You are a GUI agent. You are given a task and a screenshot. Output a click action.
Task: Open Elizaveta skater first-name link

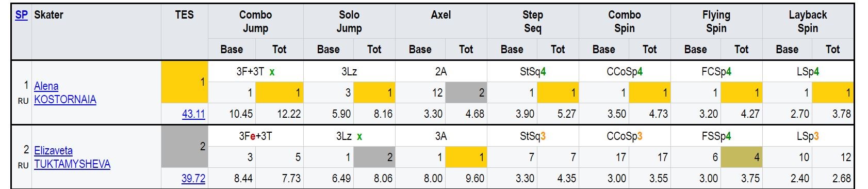point(53,151)
